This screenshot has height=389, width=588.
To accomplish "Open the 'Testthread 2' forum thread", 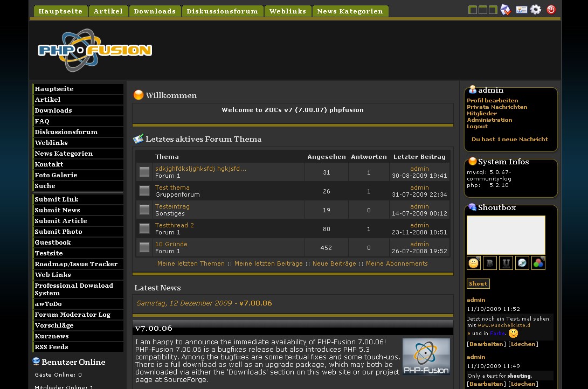I will tap(175, 225).
